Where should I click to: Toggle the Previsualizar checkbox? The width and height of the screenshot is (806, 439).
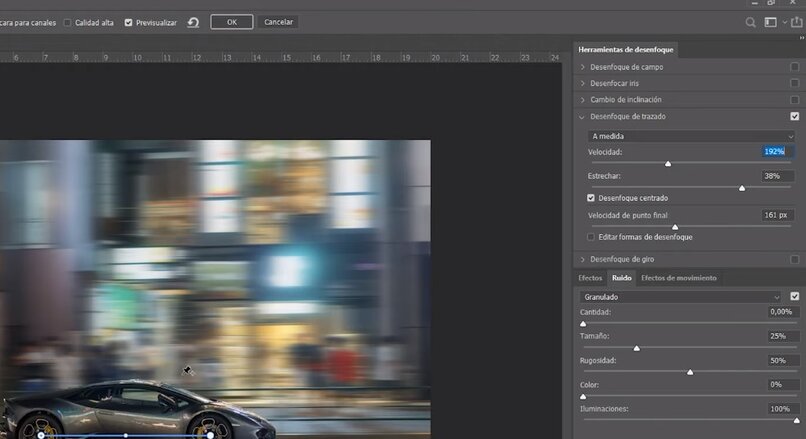tap(129, 22)
